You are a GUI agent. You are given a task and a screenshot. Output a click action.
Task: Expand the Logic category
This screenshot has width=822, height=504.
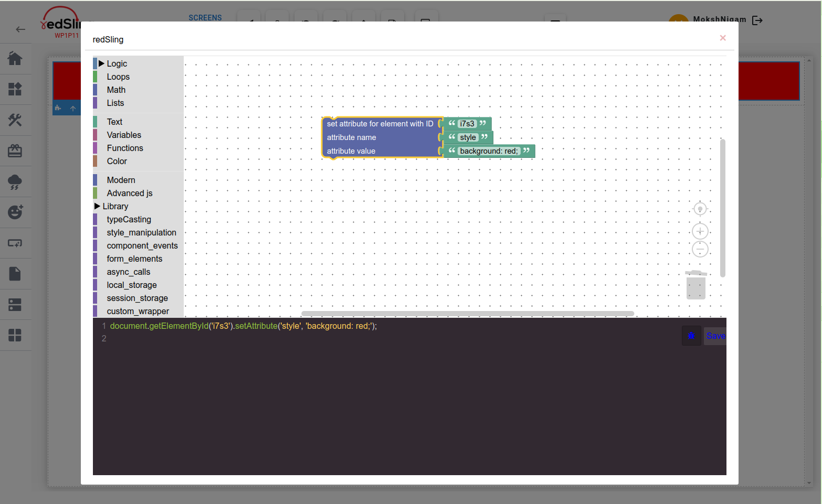click(x=116, y=63)
